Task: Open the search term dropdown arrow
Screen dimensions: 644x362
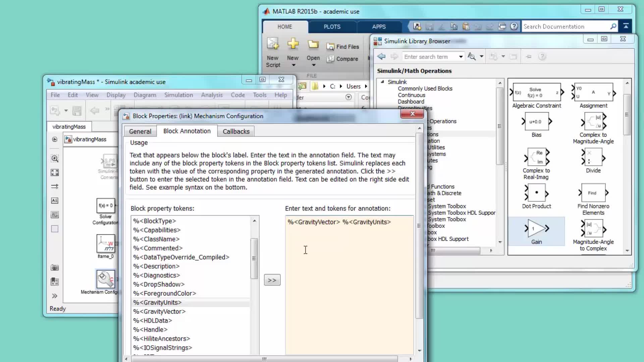Action: [461, 57]
